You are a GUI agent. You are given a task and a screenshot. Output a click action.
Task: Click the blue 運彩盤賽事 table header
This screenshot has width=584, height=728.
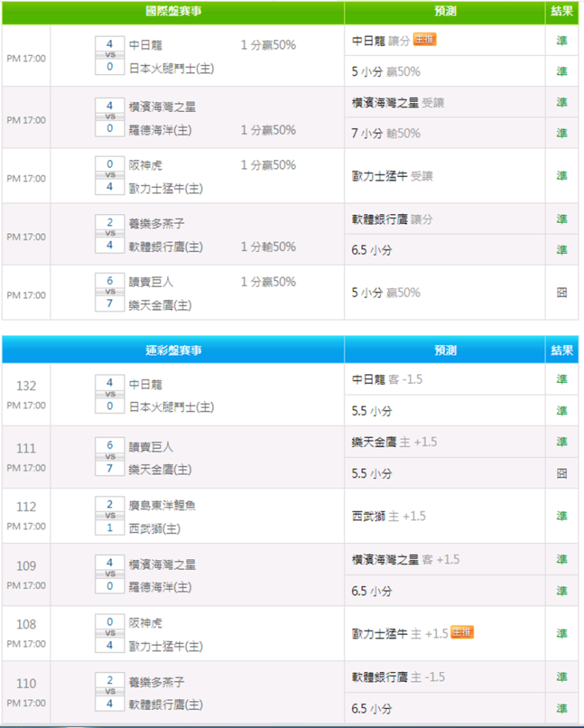pos(173,350)
